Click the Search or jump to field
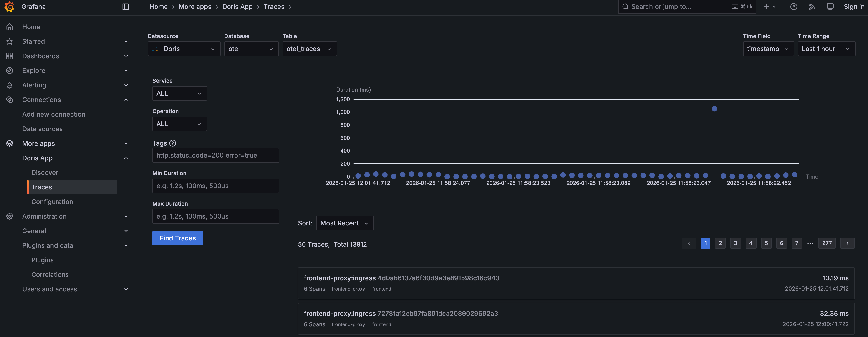Image resolution: width=868 pixels, height=337 pixels. pos(687,7)
